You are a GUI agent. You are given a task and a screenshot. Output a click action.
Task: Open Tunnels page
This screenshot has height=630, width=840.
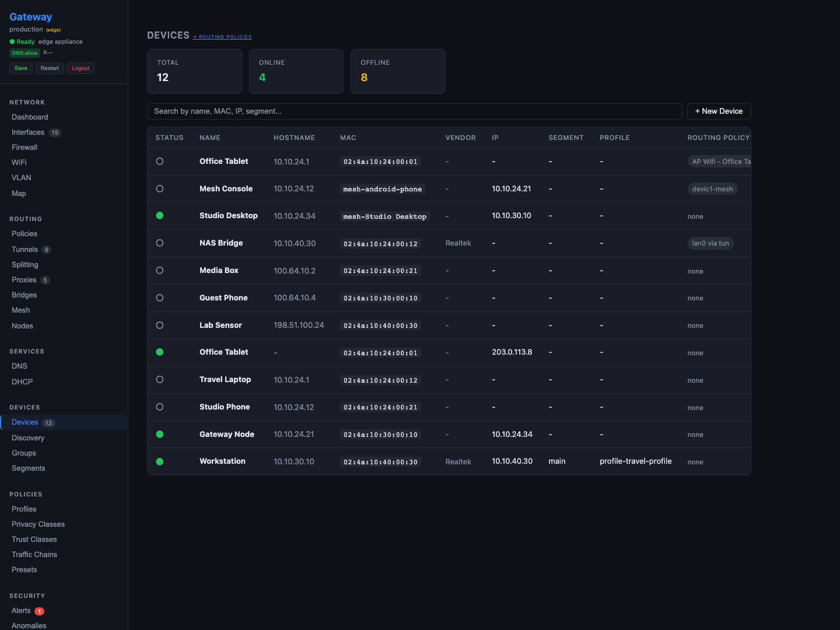click(x=24, y=250)
